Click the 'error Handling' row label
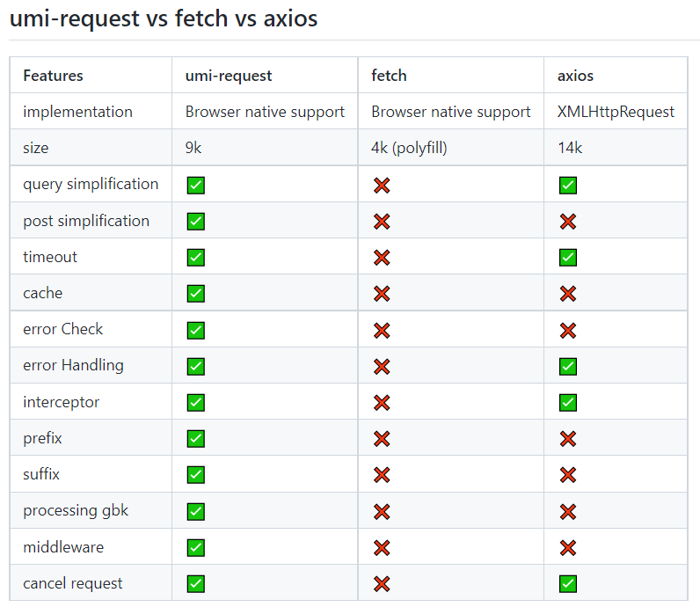Image resolution: width=700 pixels, height=607 pixels. click(x=73, y=365)
